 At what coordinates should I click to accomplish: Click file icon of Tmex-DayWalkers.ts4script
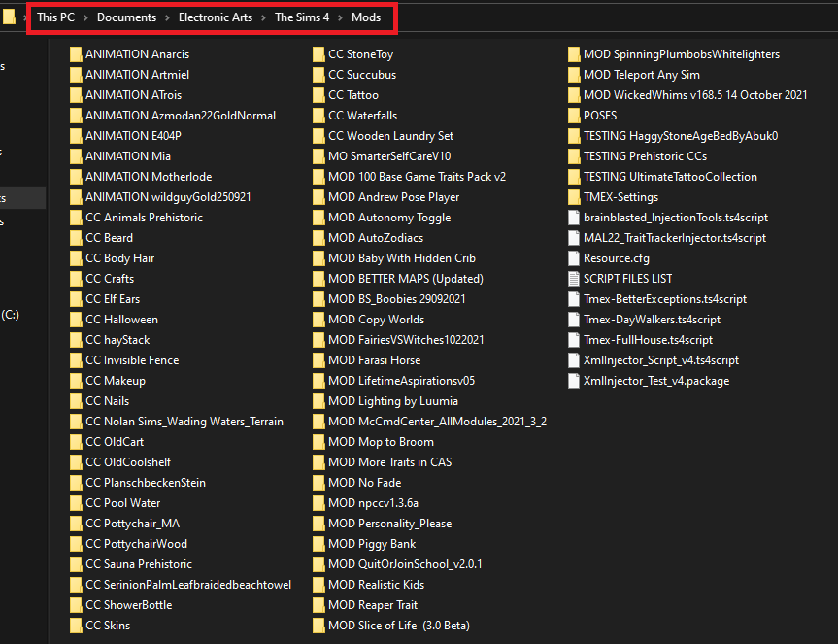point(574,321)
